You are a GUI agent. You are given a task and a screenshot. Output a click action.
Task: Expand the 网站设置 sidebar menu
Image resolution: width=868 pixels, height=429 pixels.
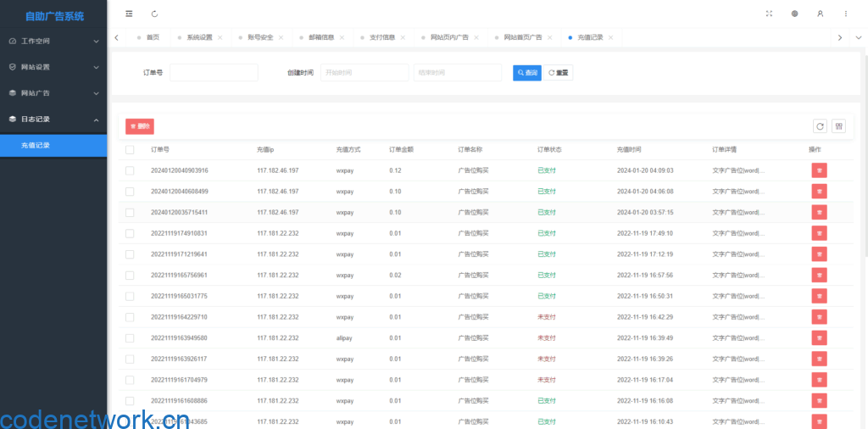coord(53,67)
